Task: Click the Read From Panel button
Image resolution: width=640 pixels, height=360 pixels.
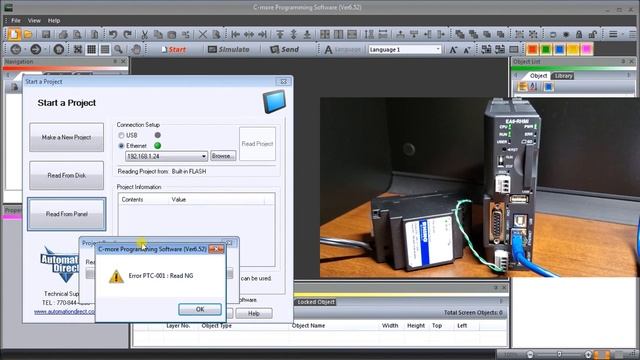Action: 67,214
